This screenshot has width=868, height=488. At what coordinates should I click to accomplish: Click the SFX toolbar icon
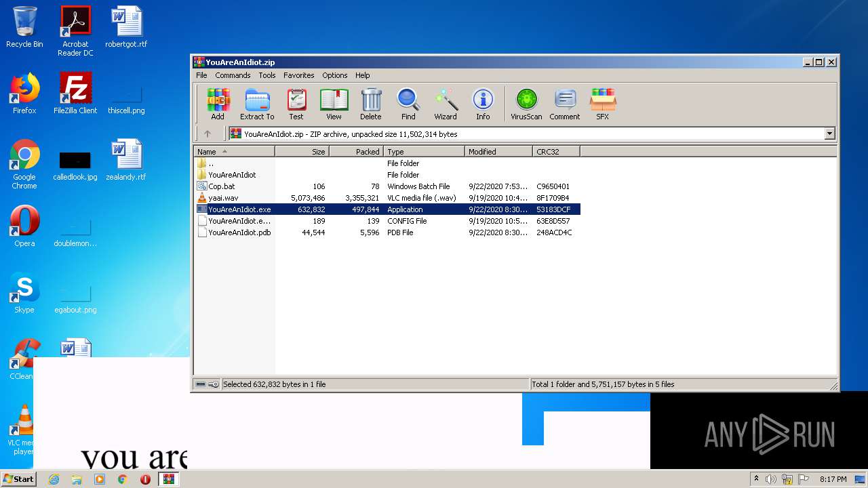(x=602, y=104)
